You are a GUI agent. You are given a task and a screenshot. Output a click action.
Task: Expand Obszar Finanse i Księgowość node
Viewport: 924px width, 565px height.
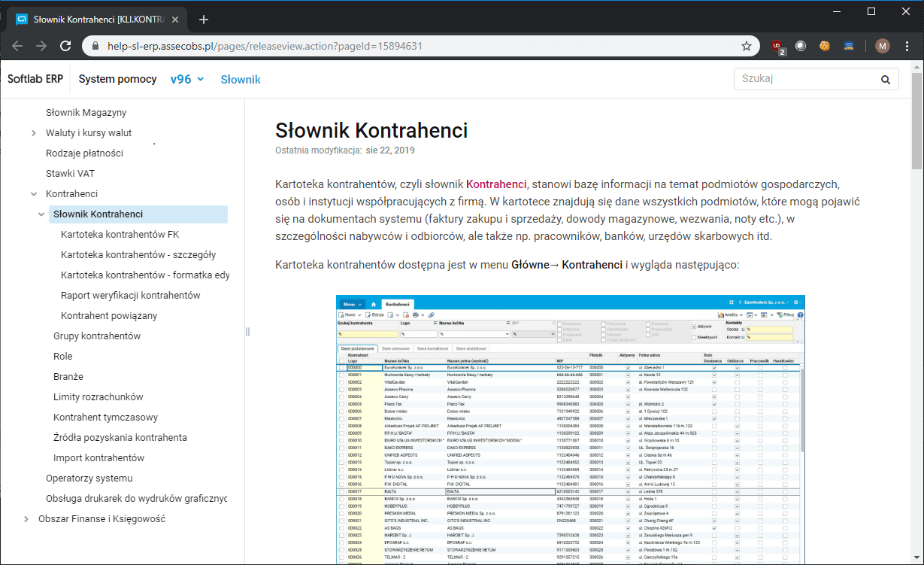click(x=26, y=519)
